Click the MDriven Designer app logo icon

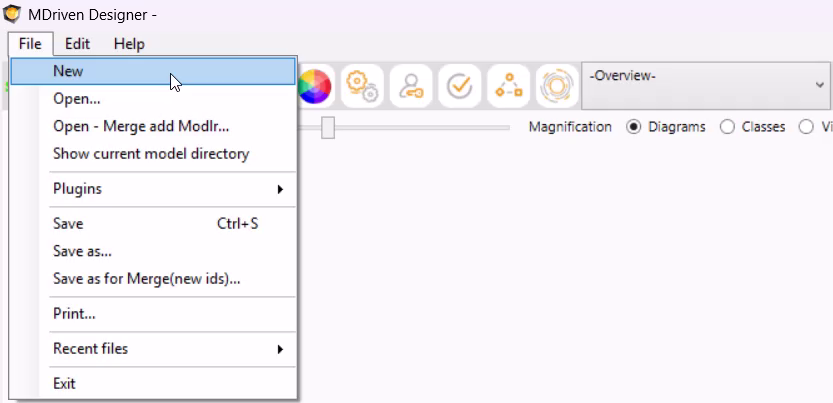[x=11, y=14]
